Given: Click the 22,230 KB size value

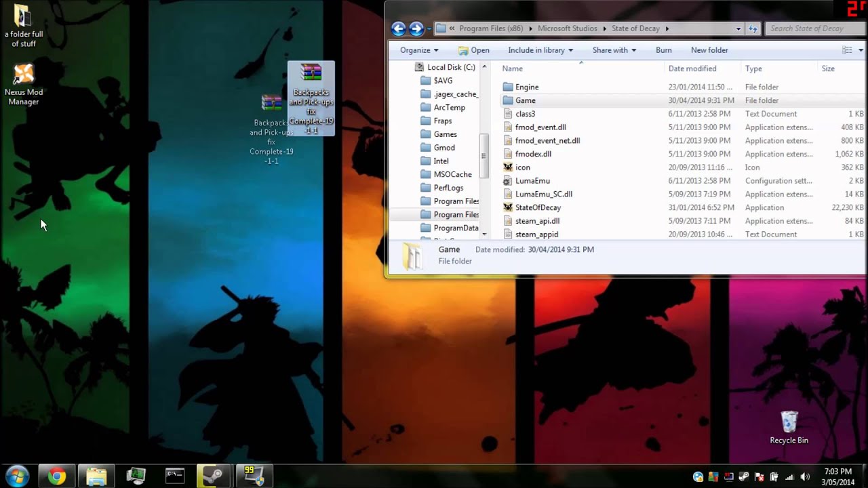Looking at the screenshot, I should click(848, 207).
